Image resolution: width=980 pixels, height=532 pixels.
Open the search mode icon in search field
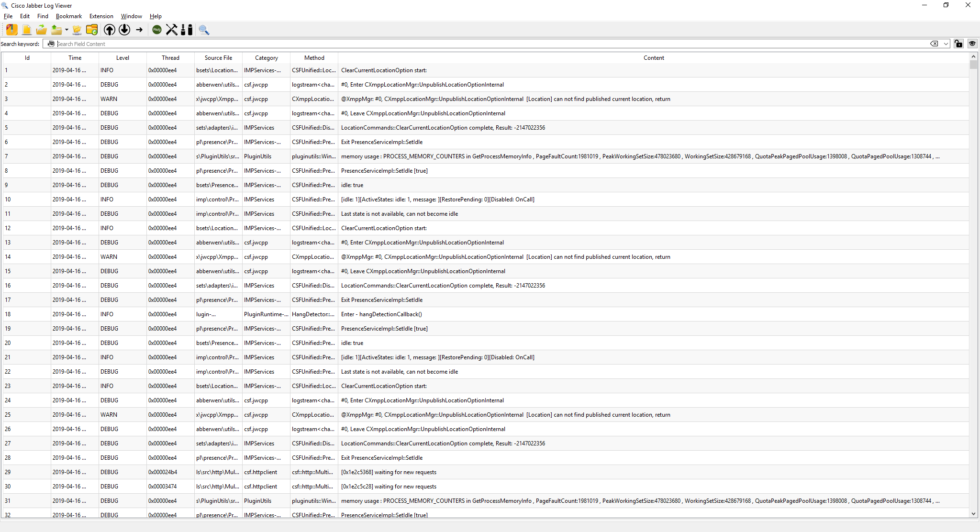tap(51, 44)
